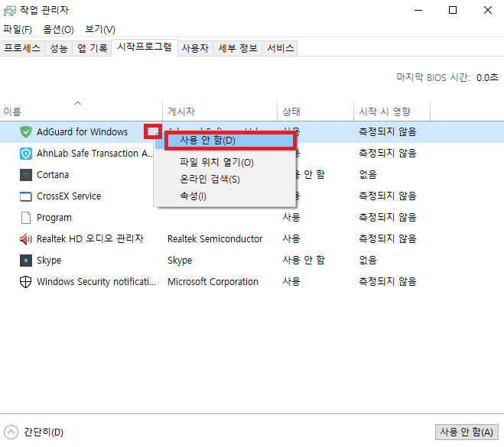The height and width of the screenshot is (447, 504).
Task: Select the Windows Security notification row
Action: click(x=96, y=282)
